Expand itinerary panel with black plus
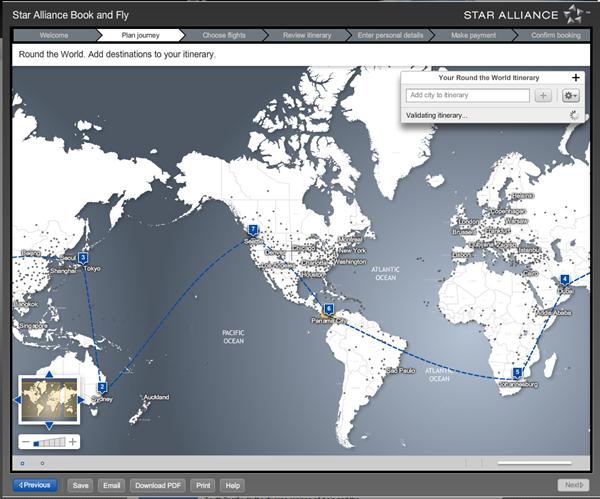 click(576, 78)
